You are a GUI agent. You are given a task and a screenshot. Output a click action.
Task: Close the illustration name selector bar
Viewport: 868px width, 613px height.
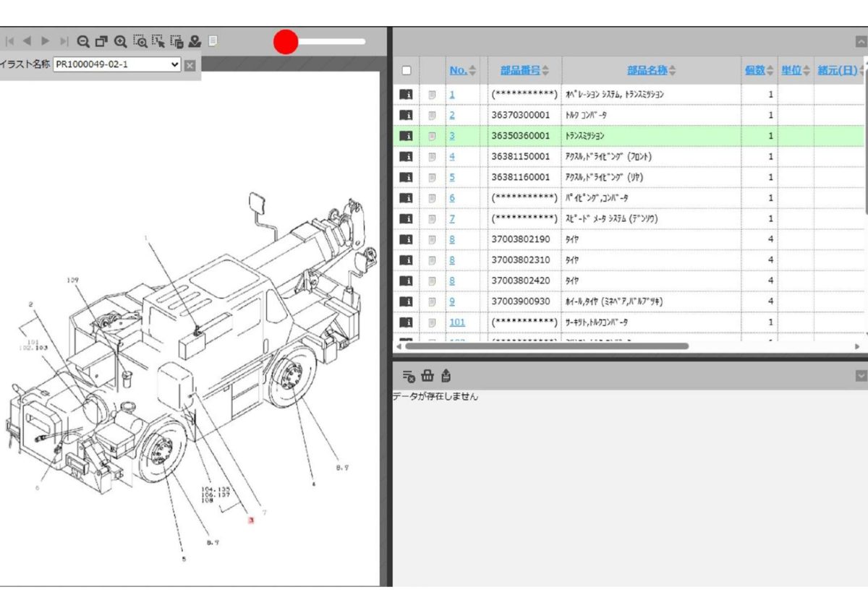click(x=190, y=65)
